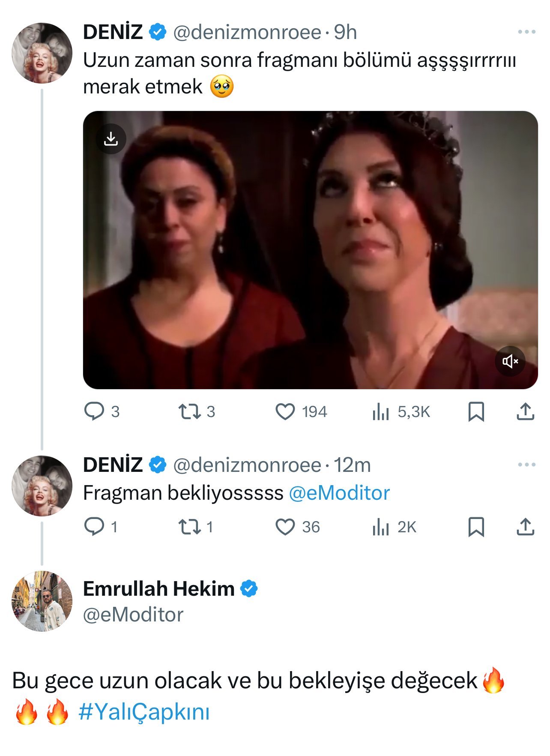Image resolution: width=550 pixels, height=756 pixels.
Task: Open the @eModitor mention link
Action: (x=339, y=493)
